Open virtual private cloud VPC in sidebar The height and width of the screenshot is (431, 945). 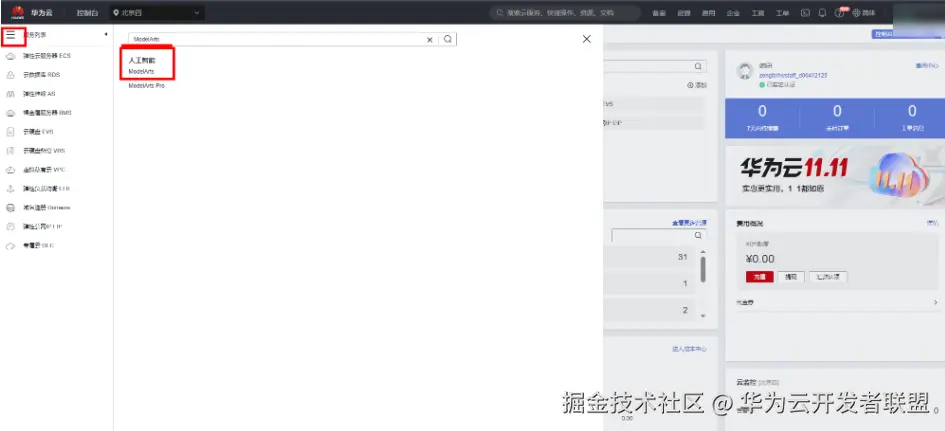(x=43, y=170)
